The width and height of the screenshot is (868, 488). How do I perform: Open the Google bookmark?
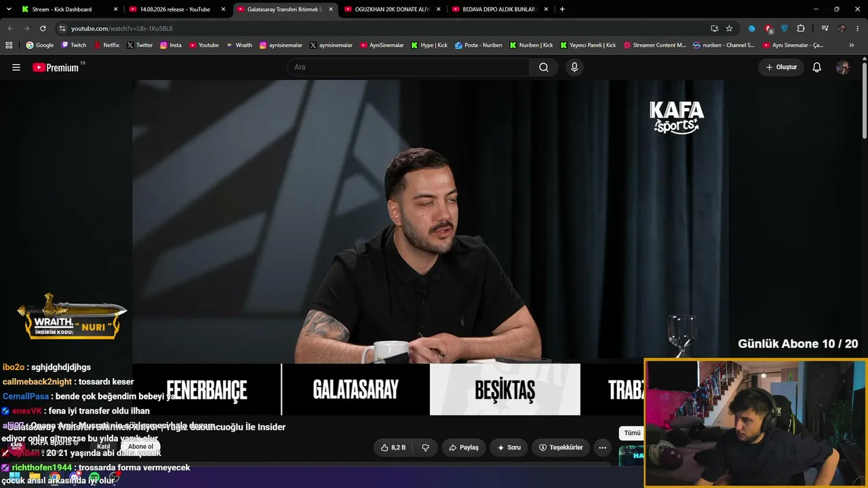40,45
